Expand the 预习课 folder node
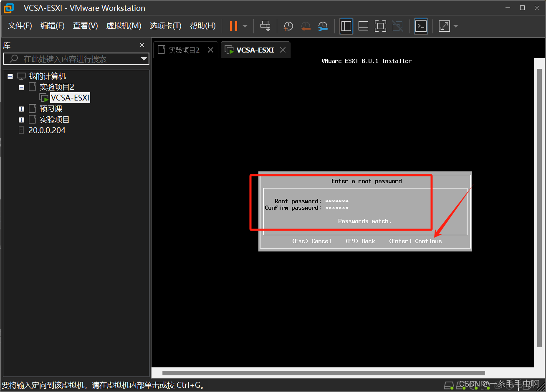This screenshot has width=546, height=392. point(21,109)
